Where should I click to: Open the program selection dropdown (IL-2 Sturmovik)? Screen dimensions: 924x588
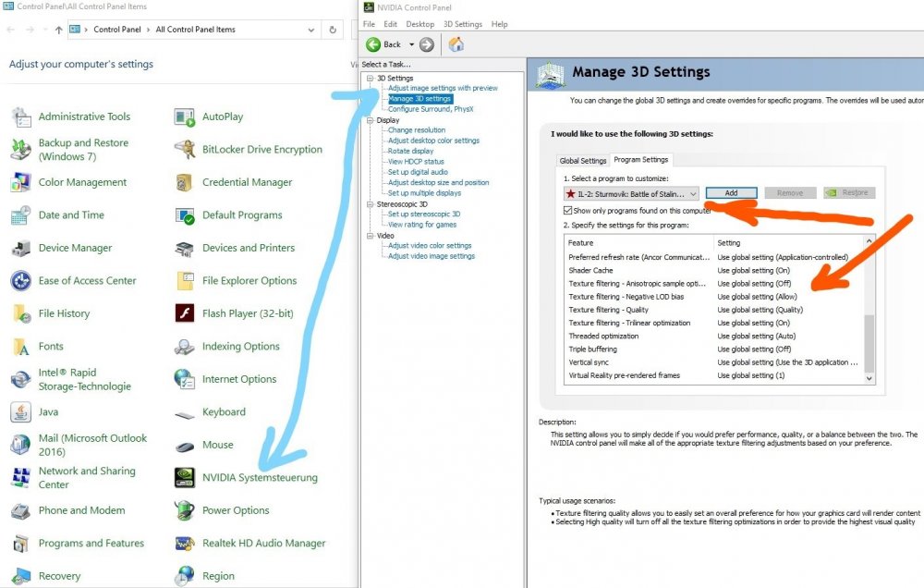[x=631, y=193]
